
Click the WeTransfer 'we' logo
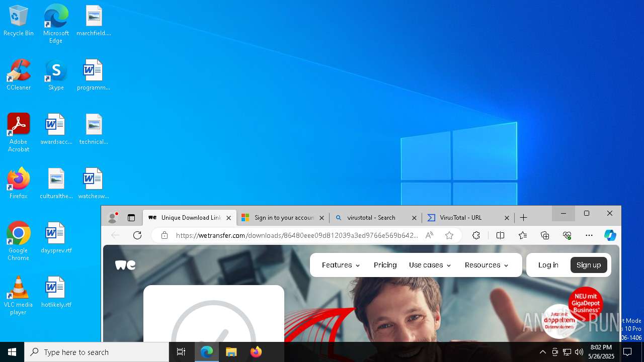125,265
